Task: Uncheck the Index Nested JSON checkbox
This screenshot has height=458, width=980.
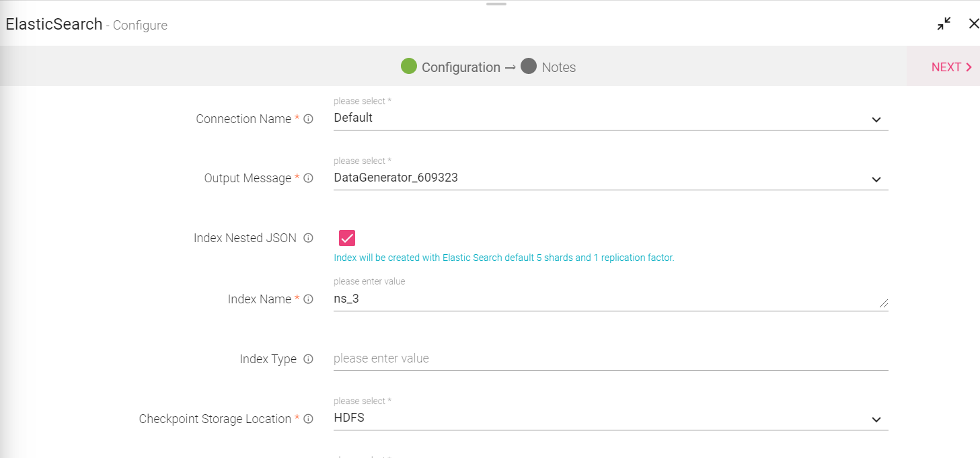Action: [x=347, y=238]
